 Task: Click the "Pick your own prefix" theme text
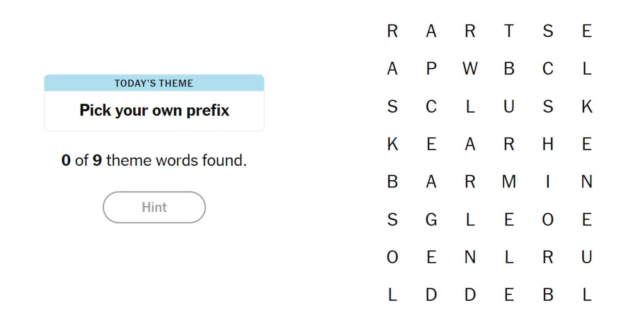(x=154, y=110)
